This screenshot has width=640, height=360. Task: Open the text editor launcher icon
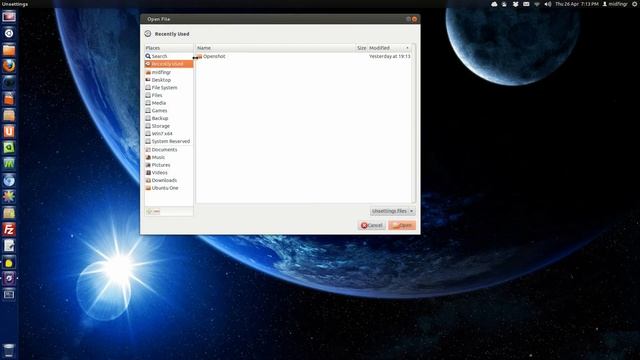point(9,246)
